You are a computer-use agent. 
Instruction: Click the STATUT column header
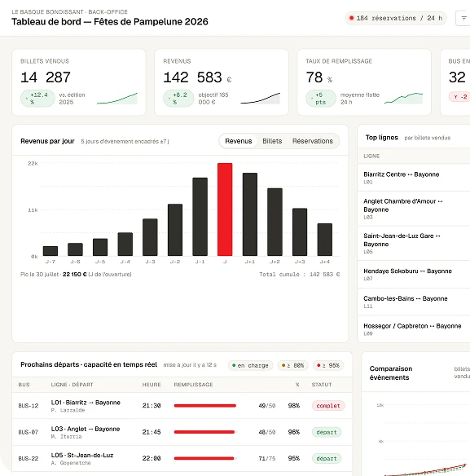point(322,385)
